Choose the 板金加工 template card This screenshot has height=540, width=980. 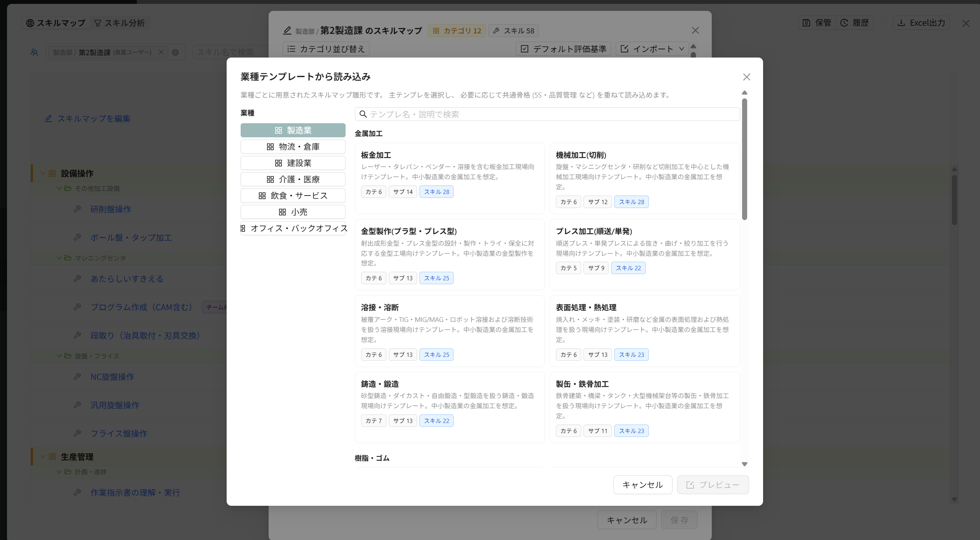pyautogui.click(x=449, y=178)
